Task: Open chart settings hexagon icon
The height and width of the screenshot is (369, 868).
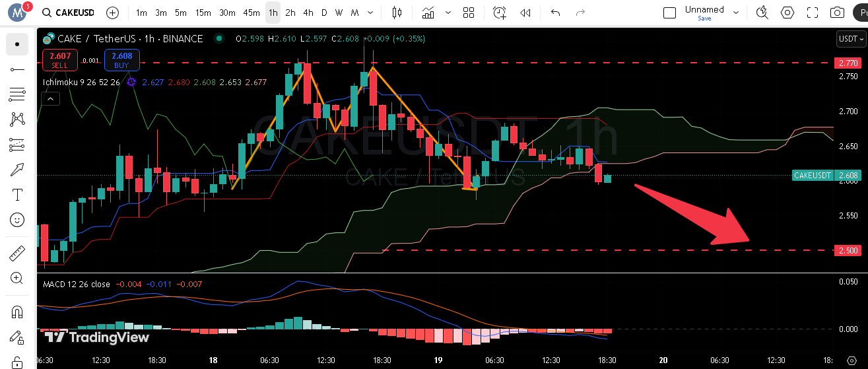Action: (x=787, y=13)
